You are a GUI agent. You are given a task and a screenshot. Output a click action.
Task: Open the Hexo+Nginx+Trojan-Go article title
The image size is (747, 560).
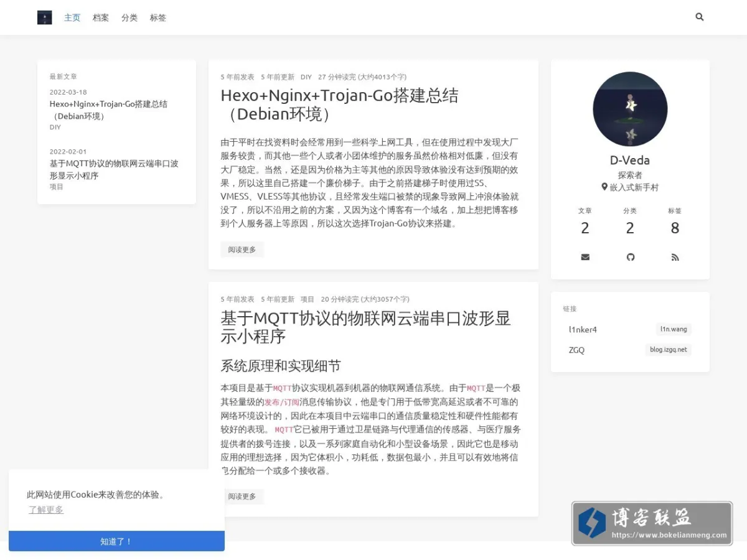(340, 105)
